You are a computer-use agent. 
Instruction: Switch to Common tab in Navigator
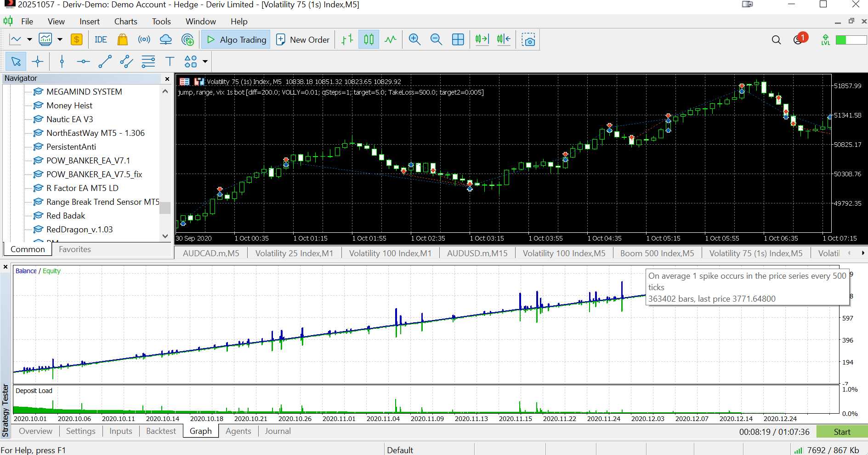point(28,249)
